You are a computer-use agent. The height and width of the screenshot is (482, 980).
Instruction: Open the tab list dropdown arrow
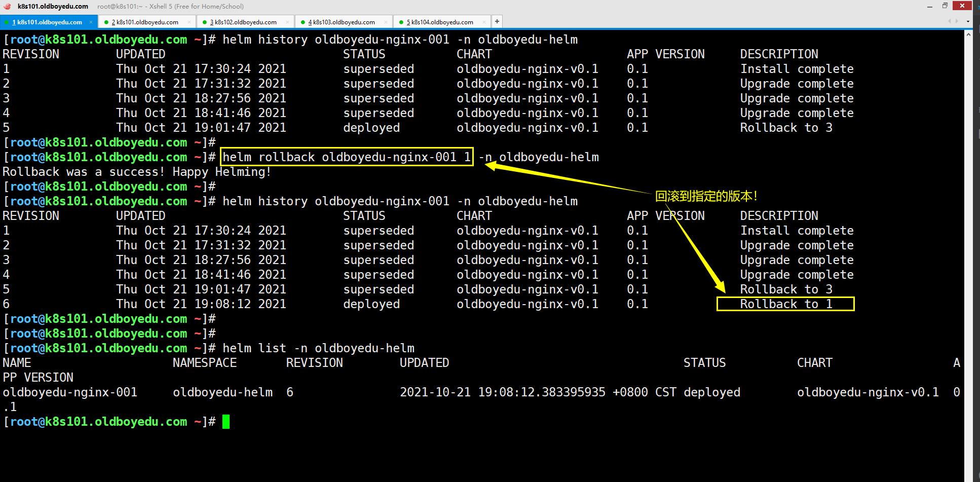(x=968, y=22)
